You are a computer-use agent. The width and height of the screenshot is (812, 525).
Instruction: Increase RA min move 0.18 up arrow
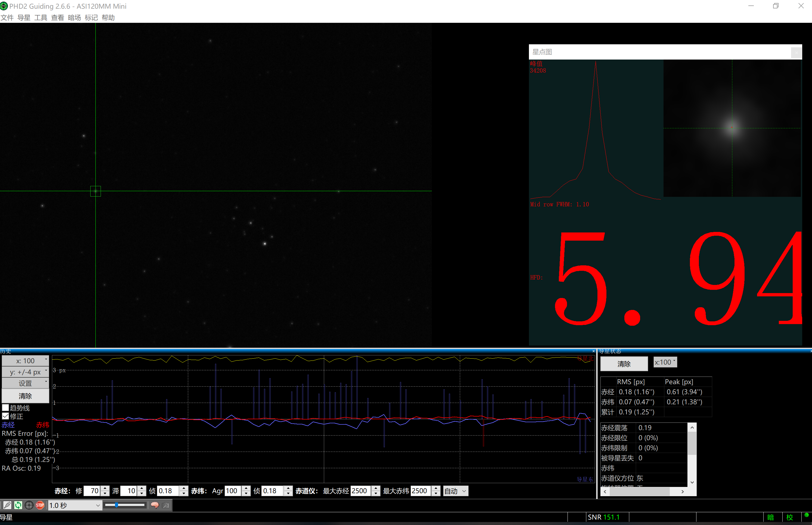[184, 489]
